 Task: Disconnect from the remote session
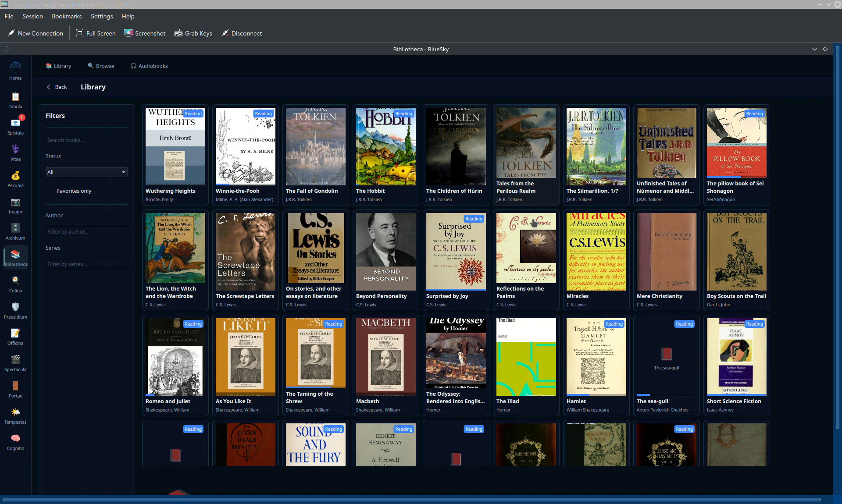tap(242, 33)
